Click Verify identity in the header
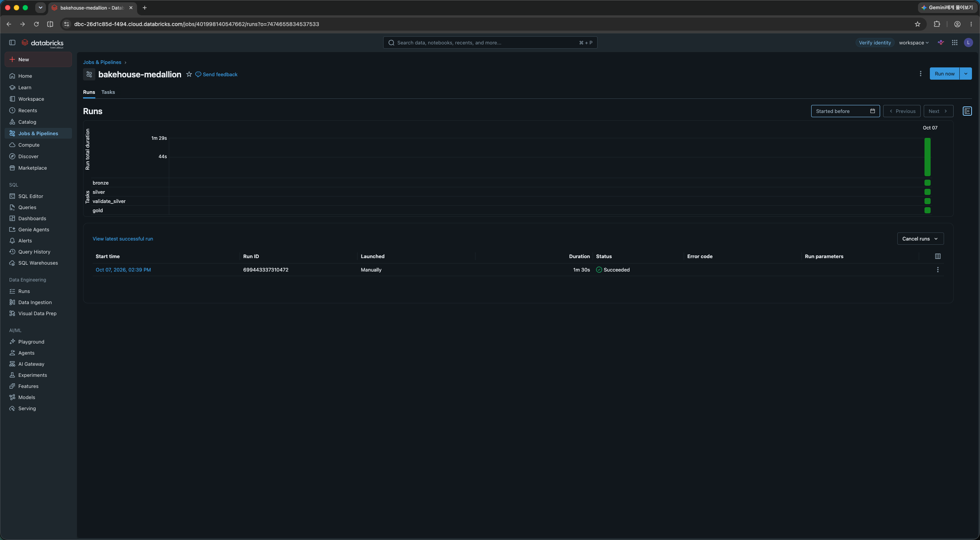This screenshot has height=540, width=980. 875,43
